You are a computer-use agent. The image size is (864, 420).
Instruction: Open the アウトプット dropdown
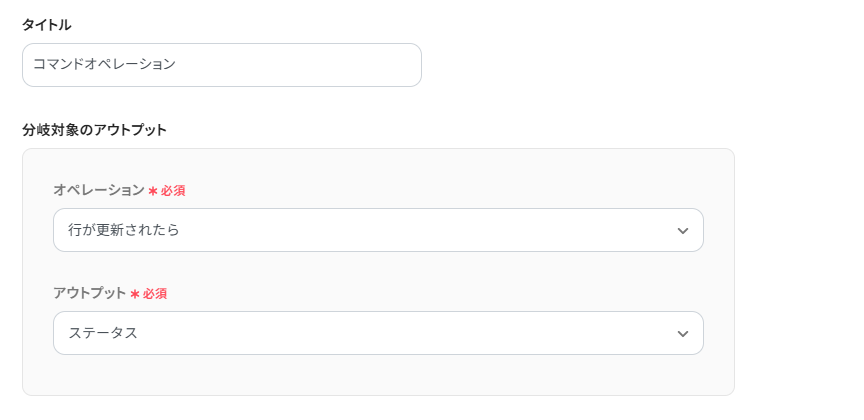coord(378,333)
